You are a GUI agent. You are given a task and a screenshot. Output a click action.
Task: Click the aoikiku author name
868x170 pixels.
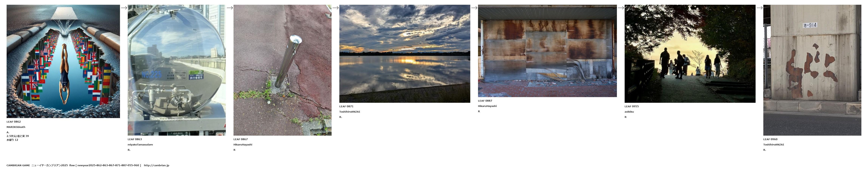coord(629,112)
